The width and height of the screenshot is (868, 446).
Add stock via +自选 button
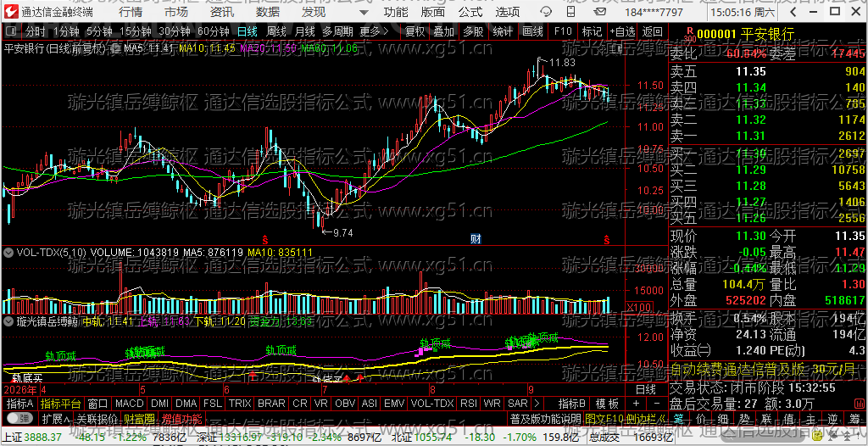coord(622,31)
